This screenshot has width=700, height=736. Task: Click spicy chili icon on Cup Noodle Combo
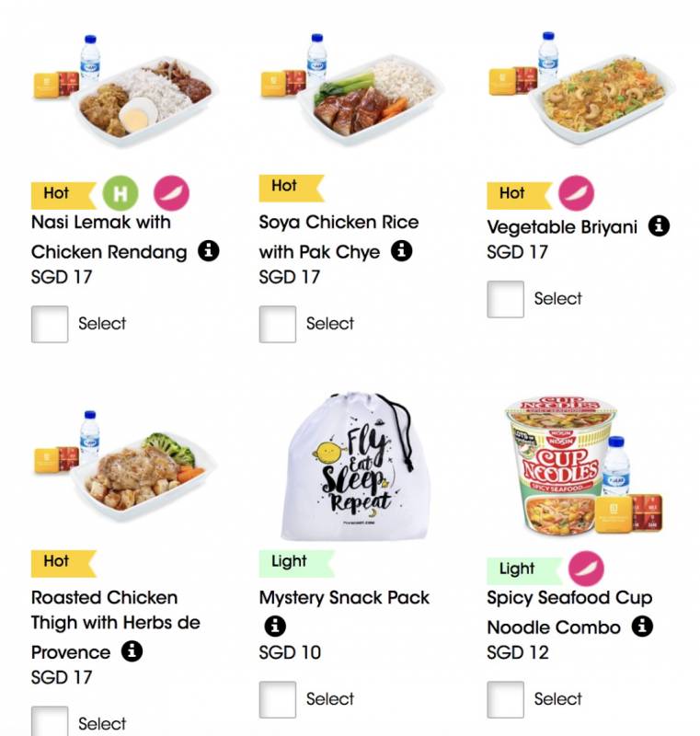[x=585, y=569]
